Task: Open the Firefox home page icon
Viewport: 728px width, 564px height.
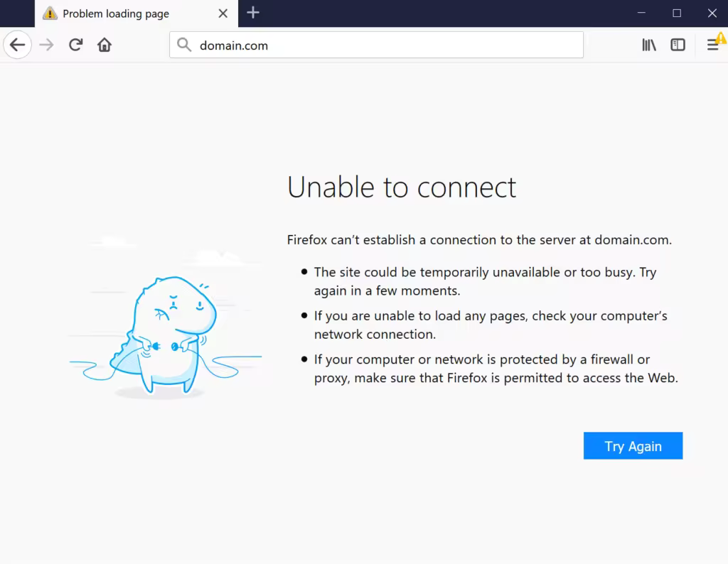Action: tap(105, 45)
